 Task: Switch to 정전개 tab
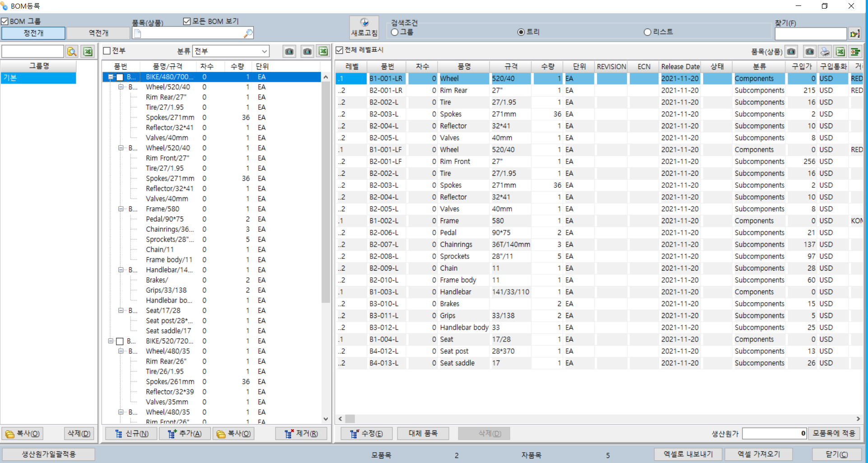pos(34,33)
